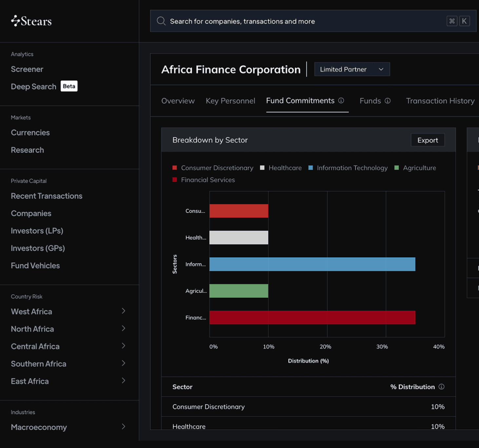Click the Distribution (%) axis label
The height and width of the screenshot is (448, 479).
pos(308,361)
